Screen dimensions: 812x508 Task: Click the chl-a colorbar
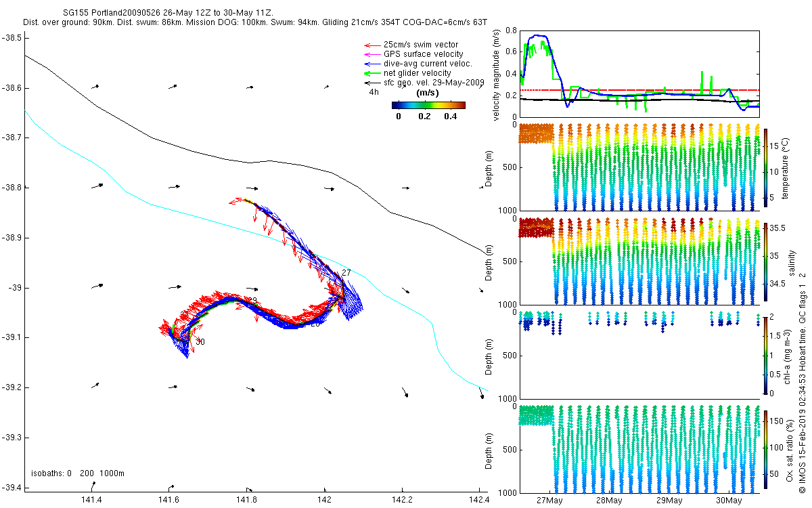(x=766, y=355)
